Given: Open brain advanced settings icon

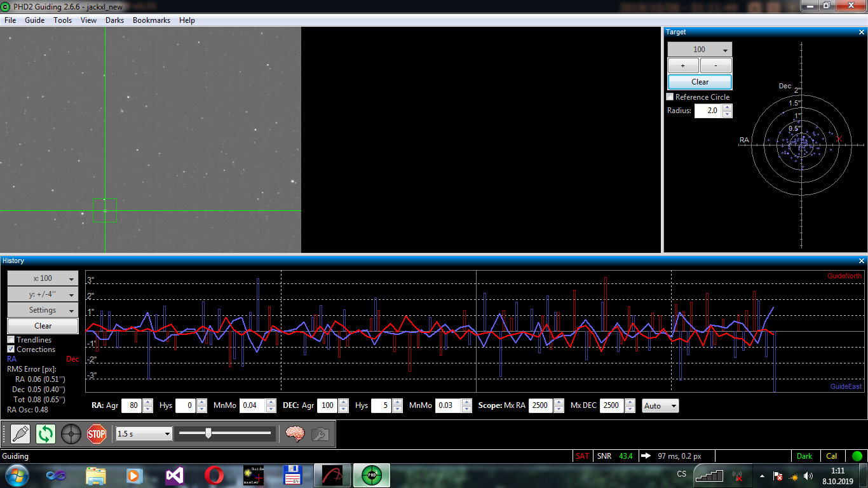Looking at the screenshot, I should coord(295,434).
